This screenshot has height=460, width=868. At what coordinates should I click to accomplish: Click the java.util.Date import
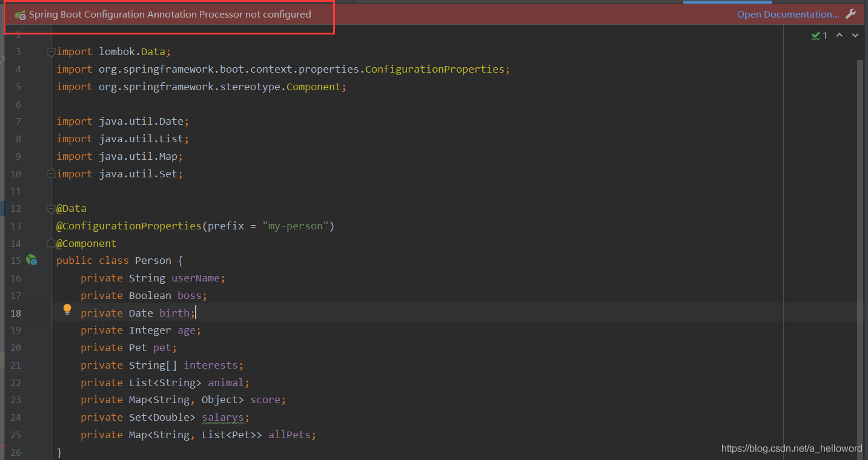click(x=123, y=121)
